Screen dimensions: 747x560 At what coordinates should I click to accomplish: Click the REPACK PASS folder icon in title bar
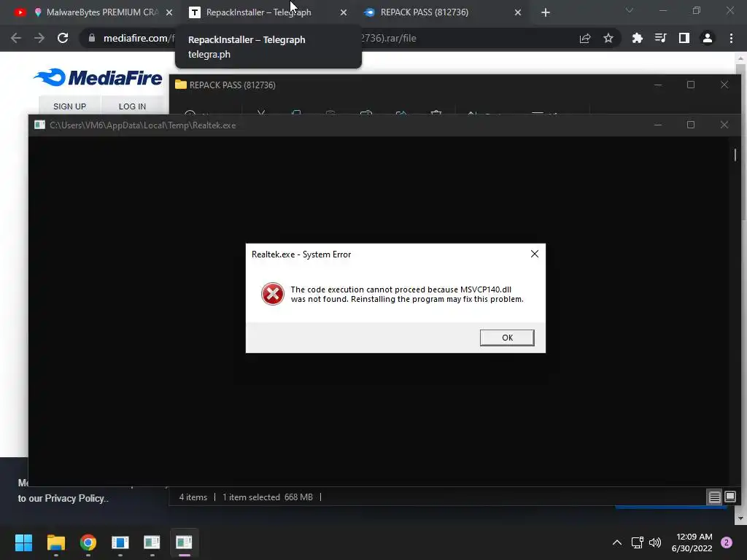coord(181,85)
